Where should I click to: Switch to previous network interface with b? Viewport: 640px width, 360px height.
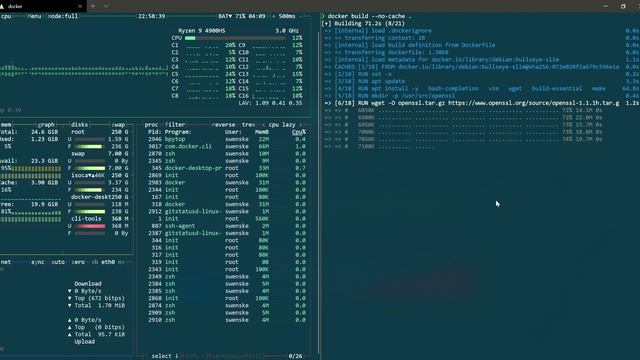point(95,262)
